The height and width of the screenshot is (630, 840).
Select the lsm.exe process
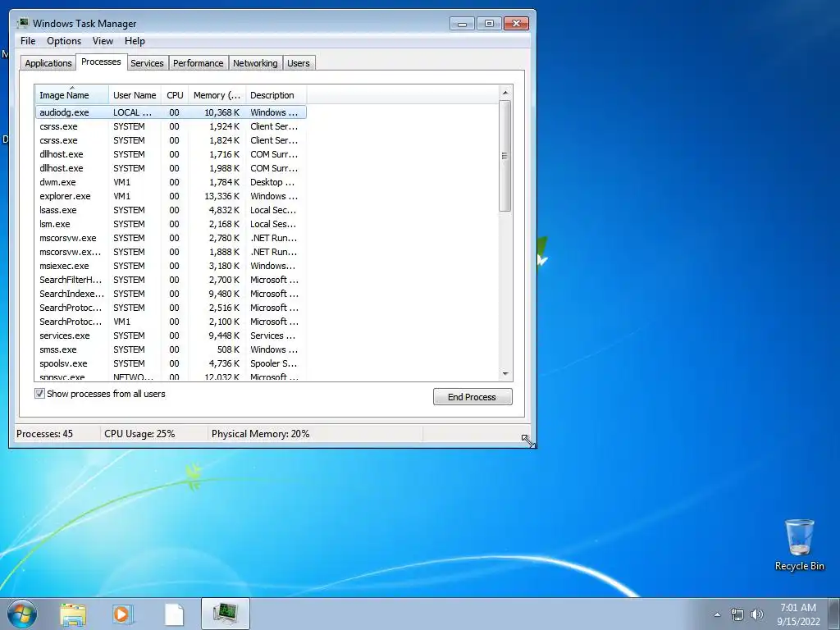171,224
